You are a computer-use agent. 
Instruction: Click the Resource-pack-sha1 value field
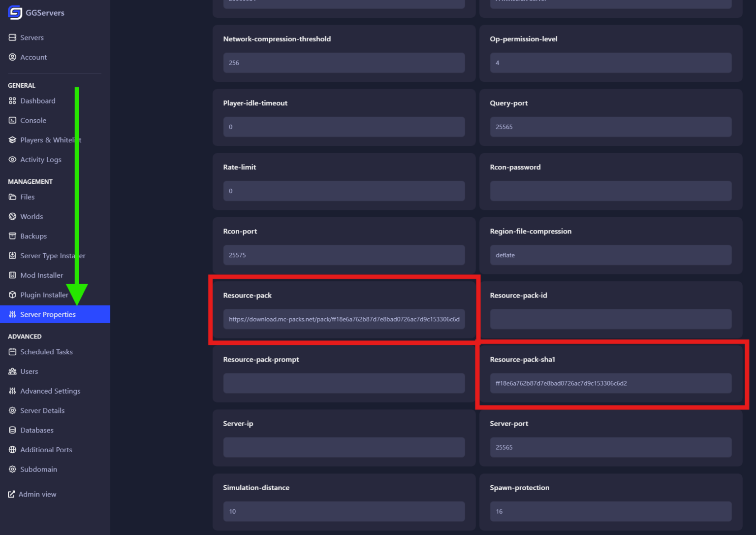coord(610,383)
